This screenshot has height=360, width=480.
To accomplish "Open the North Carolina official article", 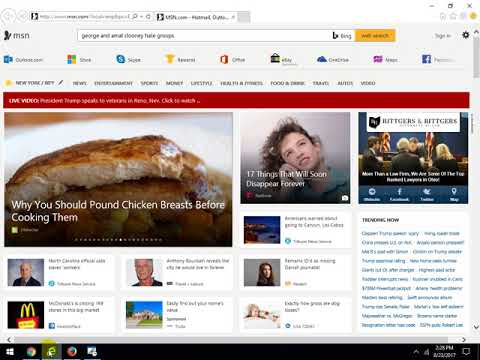I will tap(59, 272).
